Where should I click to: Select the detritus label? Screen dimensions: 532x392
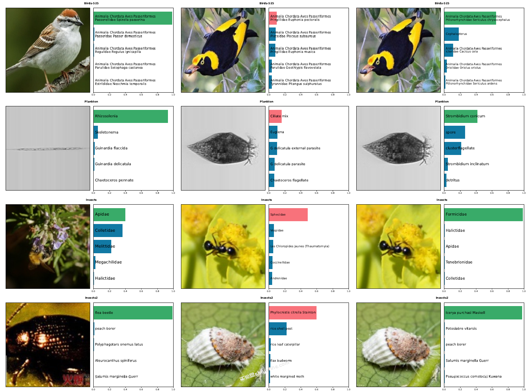[452, 180]
